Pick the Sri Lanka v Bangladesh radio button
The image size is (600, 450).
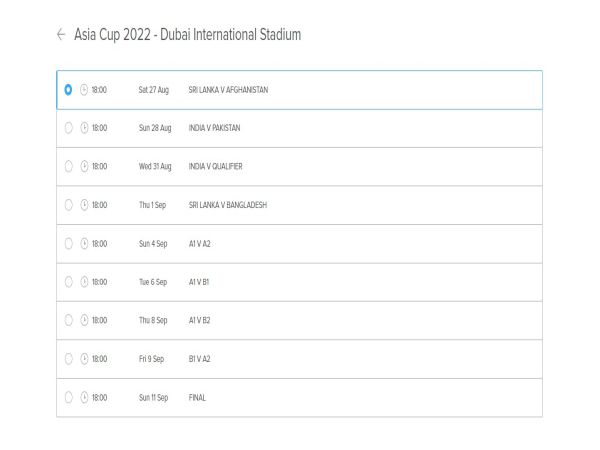pyautogui.click(x=68, y=205)
